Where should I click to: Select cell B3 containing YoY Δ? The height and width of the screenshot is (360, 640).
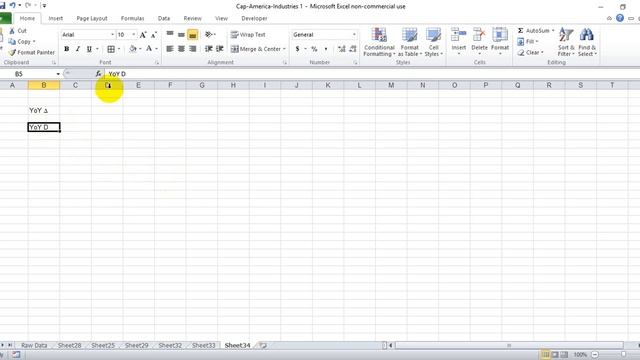click(44, 110)
